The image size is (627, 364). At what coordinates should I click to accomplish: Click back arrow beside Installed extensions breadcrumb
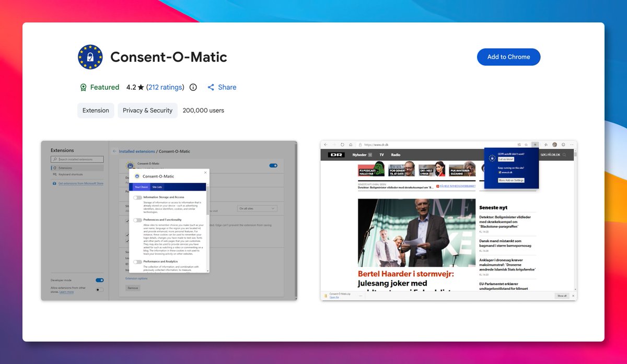[114, 151]
